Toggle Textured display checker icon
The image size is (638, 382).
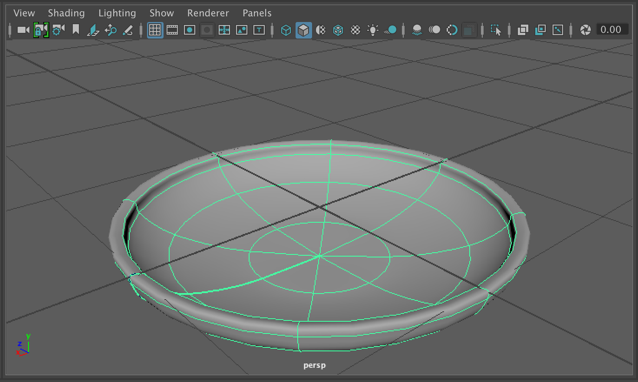click(355, 30)
